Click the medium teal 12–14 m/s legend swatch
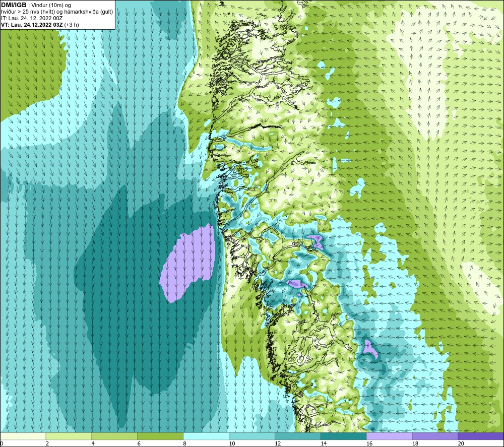 tap(298, 436)
